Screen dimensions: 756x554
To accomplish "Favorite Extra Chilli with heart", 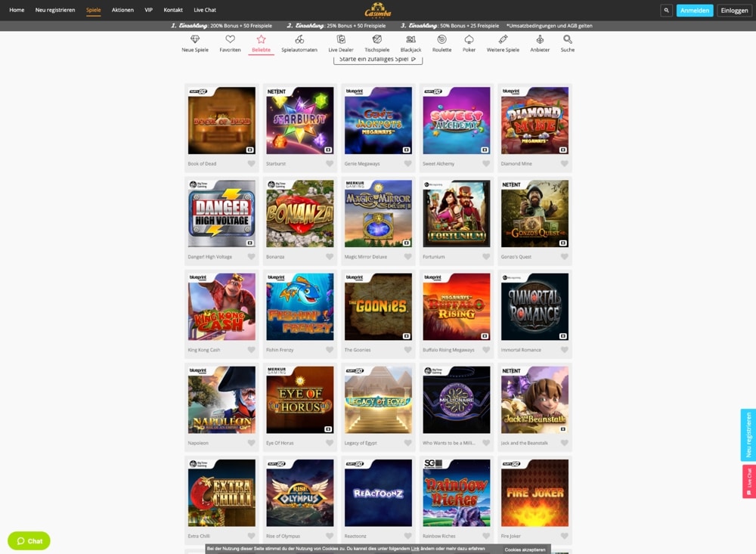I will tap(251, 536).
